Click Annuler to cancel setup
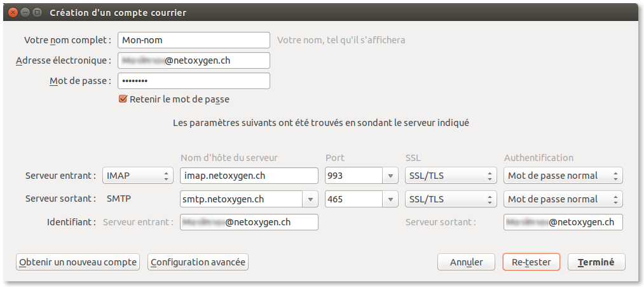 467,262
